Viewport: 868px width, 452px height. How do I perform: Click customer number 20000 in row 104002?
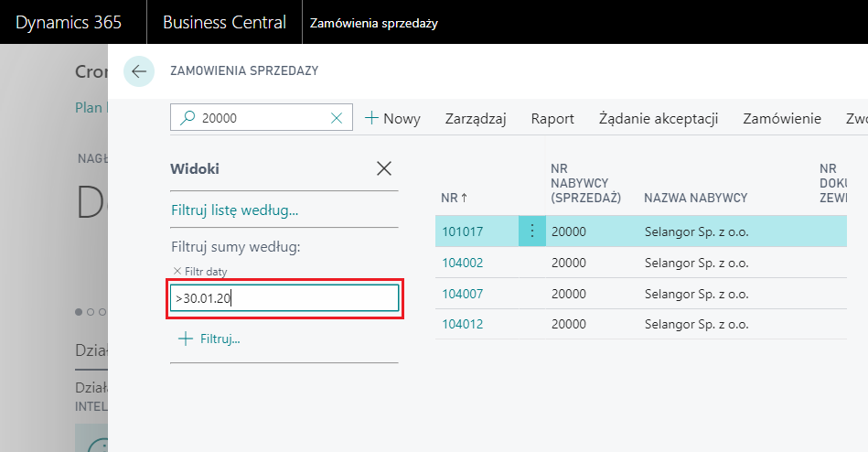click(x=569, y=263)
